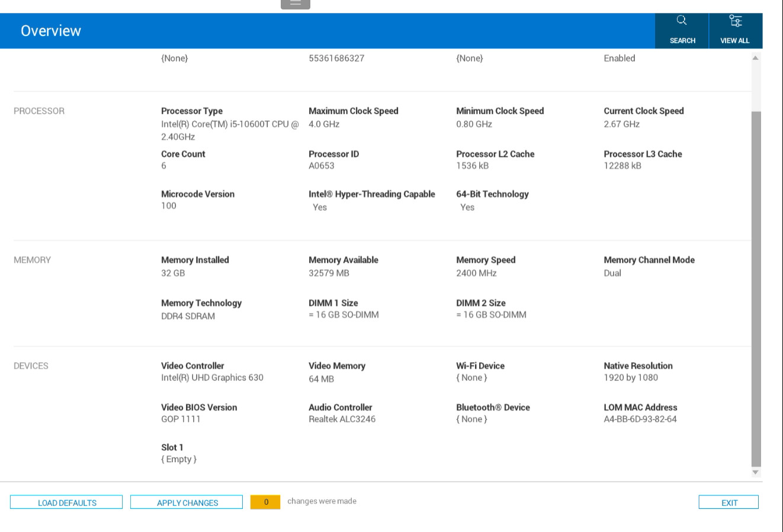
Task: Click the Memory Available value 32579 MB
Action: tap(329, 273)
